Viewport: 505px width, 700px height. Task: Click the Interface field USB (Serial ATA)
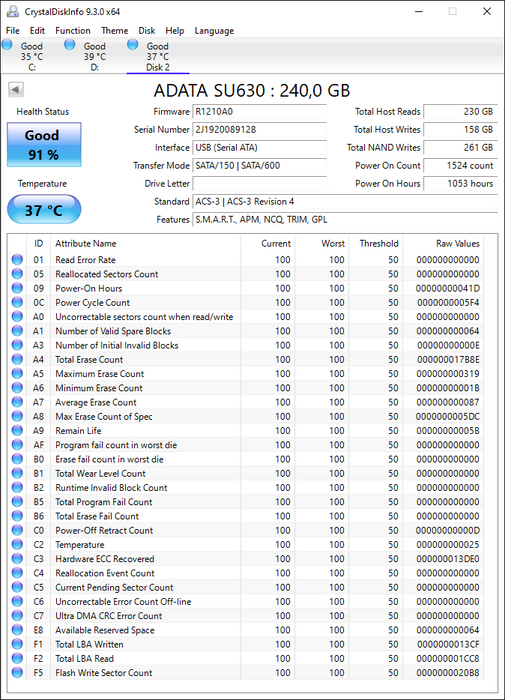click(x=259, y=147)
